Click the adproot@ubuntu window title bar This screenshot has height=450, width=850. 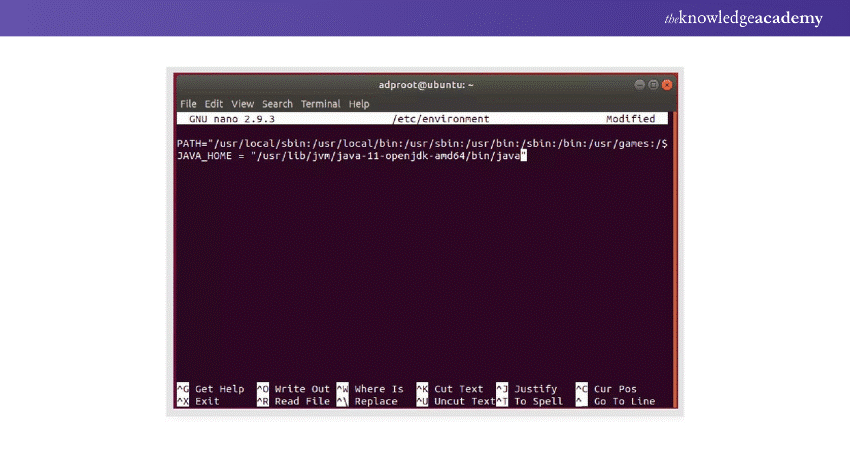(427, 85)
